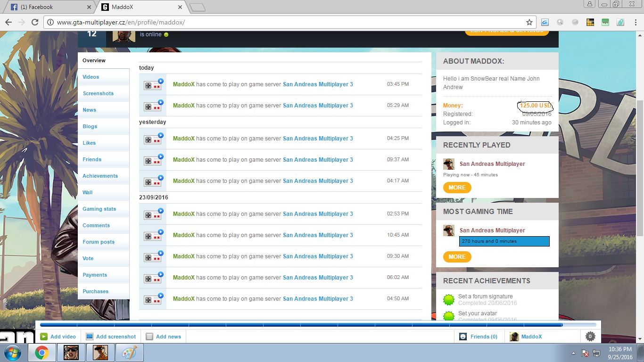This screenshot has height=362, width=644.
Task: Click the first blue Chrome extension icon
Action: click(545, 22)
